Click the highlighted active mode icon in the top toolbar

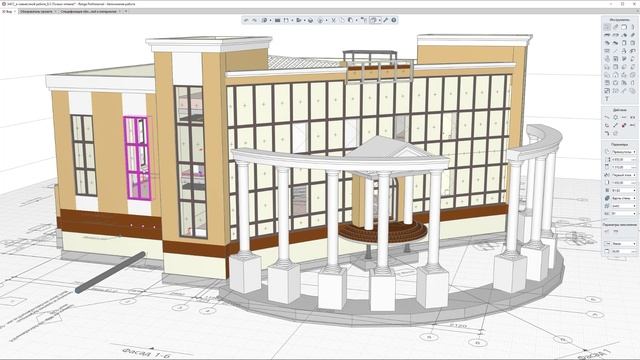pyautogui.click(x=374, y=20)
